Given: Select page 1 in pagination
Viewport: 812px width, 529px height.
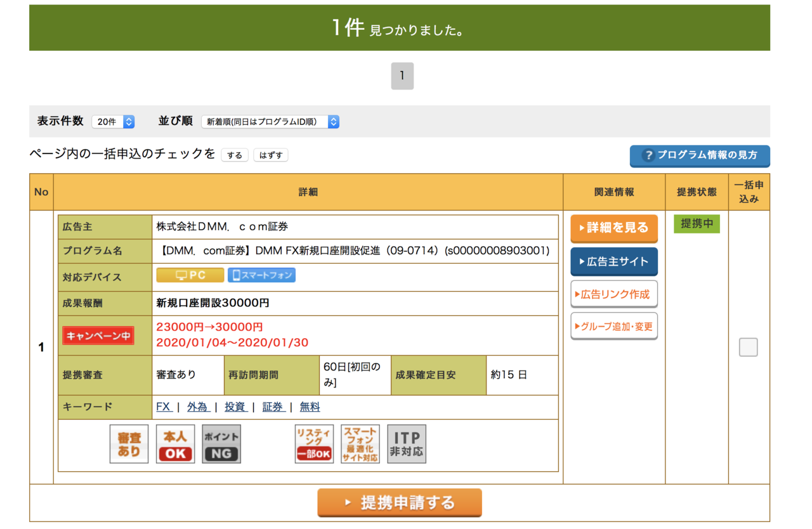Looking at the screenshot, I should (x=402, y=76).
